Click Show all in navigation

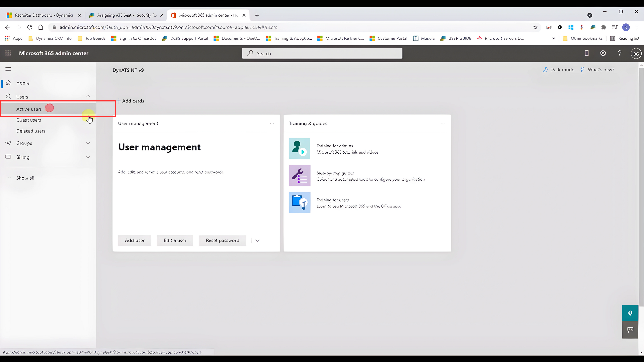click(x=25, y=178)
